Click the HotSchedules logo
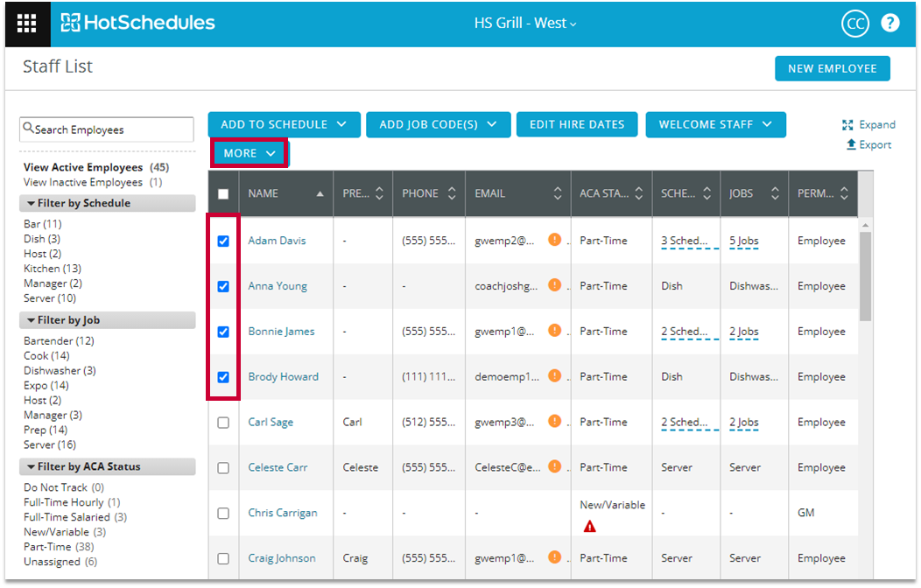This screenshot has width=921, height=588. tap(137, 24)
